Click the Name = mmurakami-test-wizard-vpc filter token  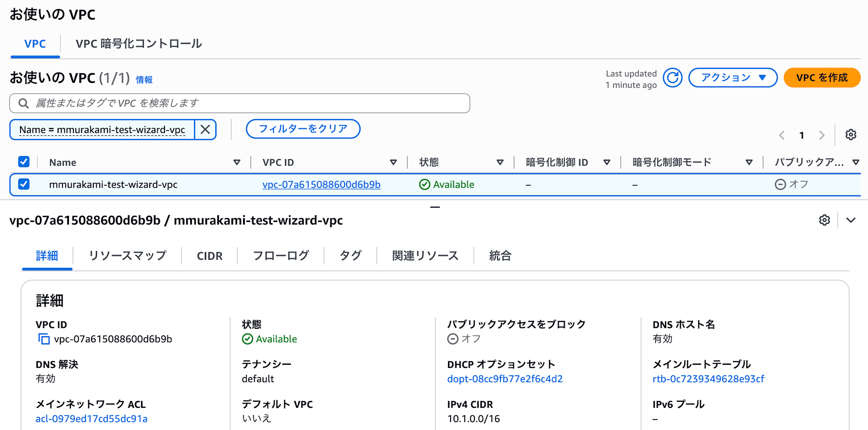pos(102,129)
